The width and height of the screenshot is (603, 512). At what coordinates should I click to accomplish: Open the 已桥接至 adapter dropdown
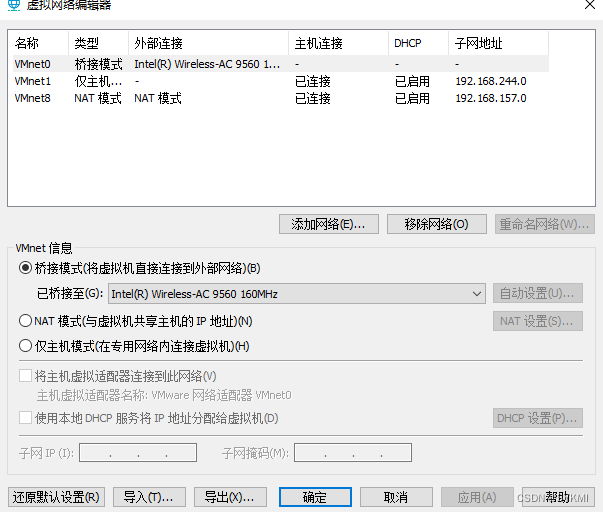click(x=297, y=294)
